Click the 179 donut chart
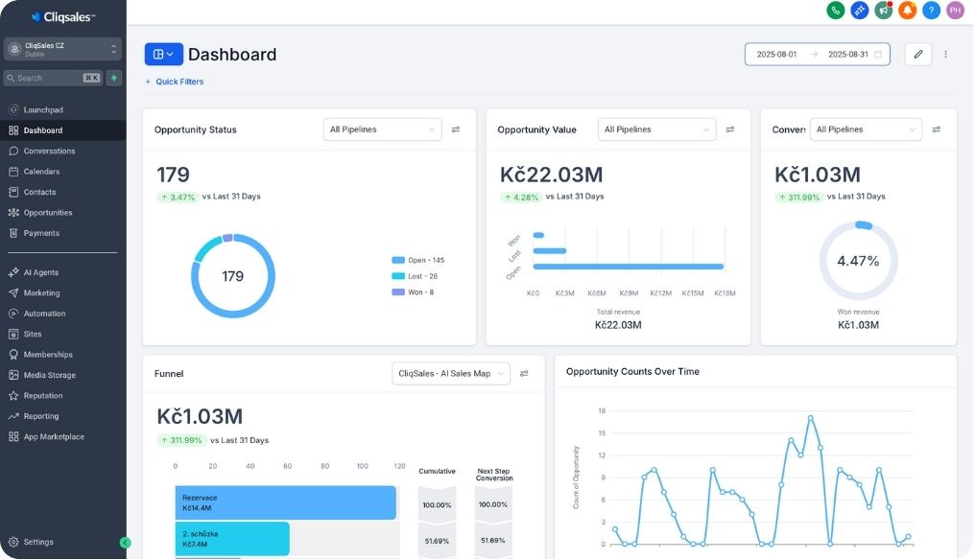Viewport: 975px width, 560px height. [232, 276]
